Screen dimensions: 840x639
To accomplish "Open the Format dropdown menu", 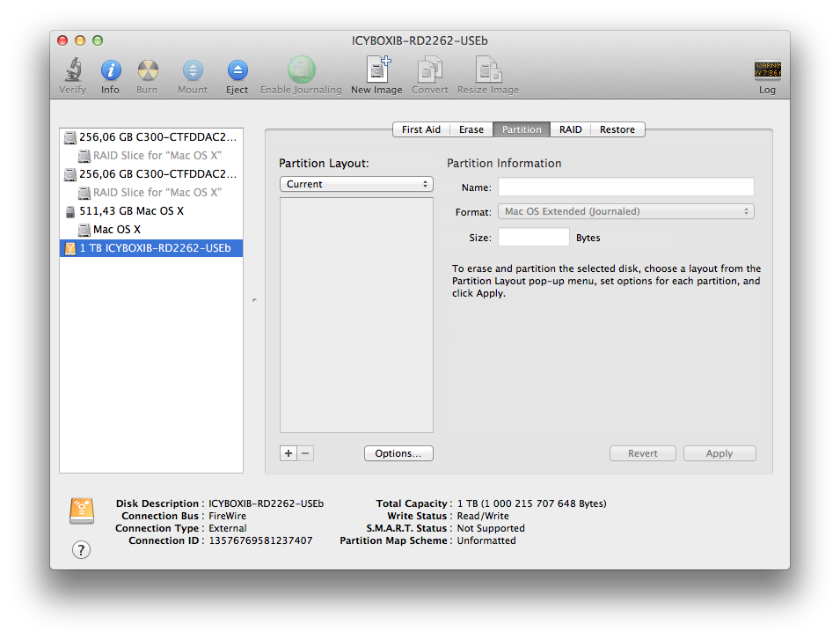I will pos(626,212).
